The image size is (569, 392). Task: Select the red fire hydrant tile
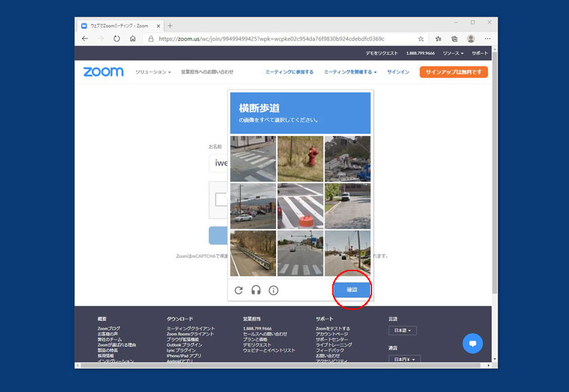[300, 159]
